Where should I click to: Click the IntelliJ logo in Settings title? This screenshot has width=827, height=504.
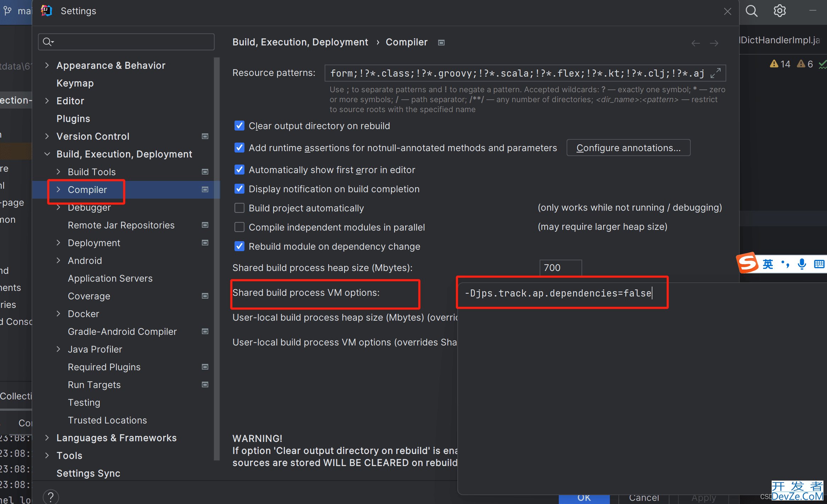coord(46,11)
